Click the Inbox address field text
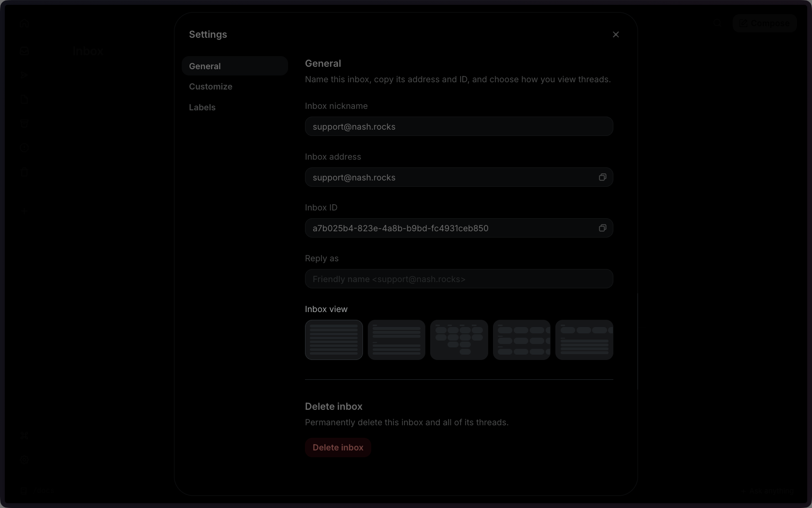Screen dimensions: 812x508 coord(354,178)
